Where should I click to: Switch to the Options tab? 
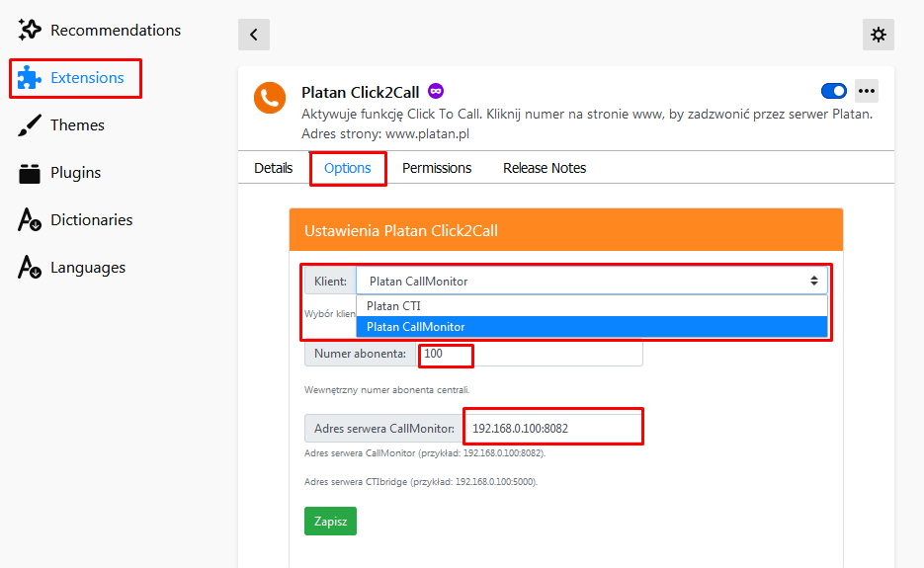(x=348, y=169)
